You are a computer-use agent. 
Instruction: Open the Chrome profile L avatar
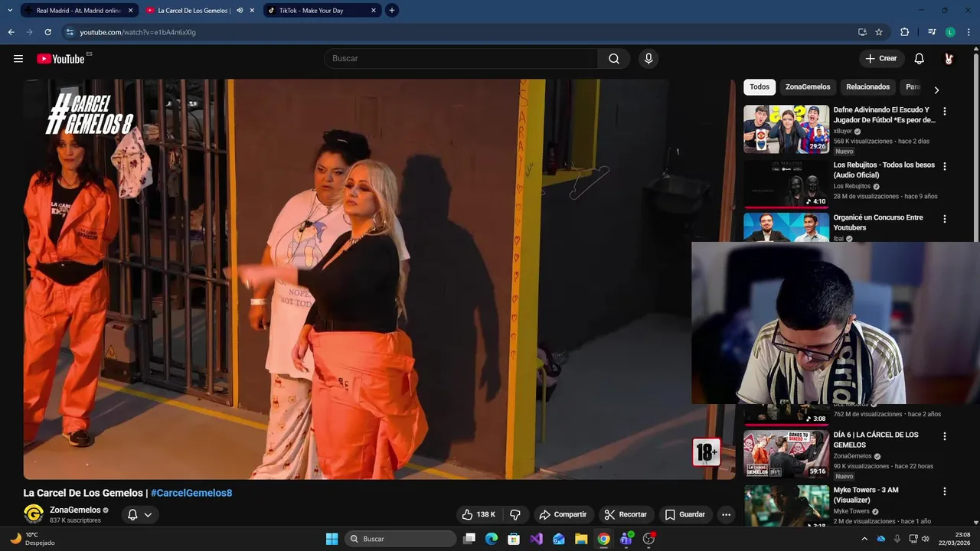point(950,32)
